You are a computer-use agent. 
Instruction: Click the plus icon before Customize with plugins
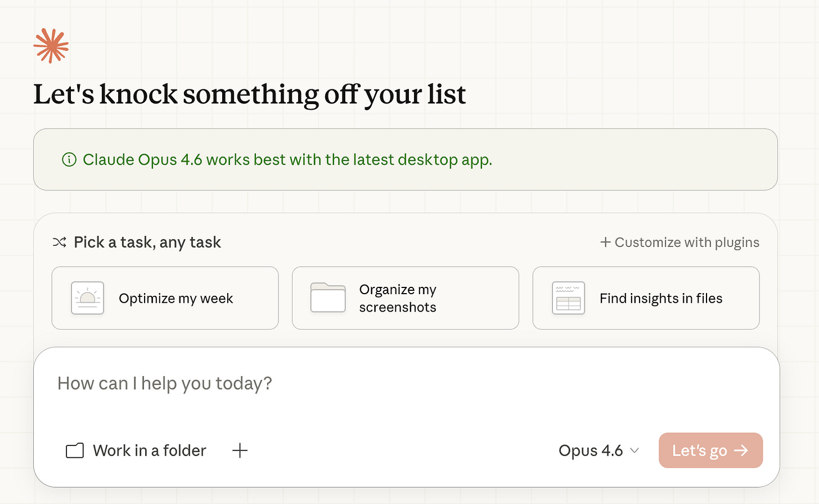[x=605, y=242]
